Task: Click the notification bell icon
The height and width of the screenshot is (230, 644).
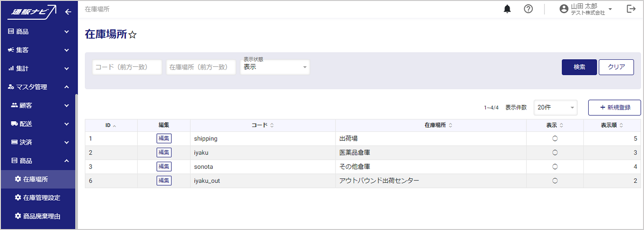Action: pos(507,9)
